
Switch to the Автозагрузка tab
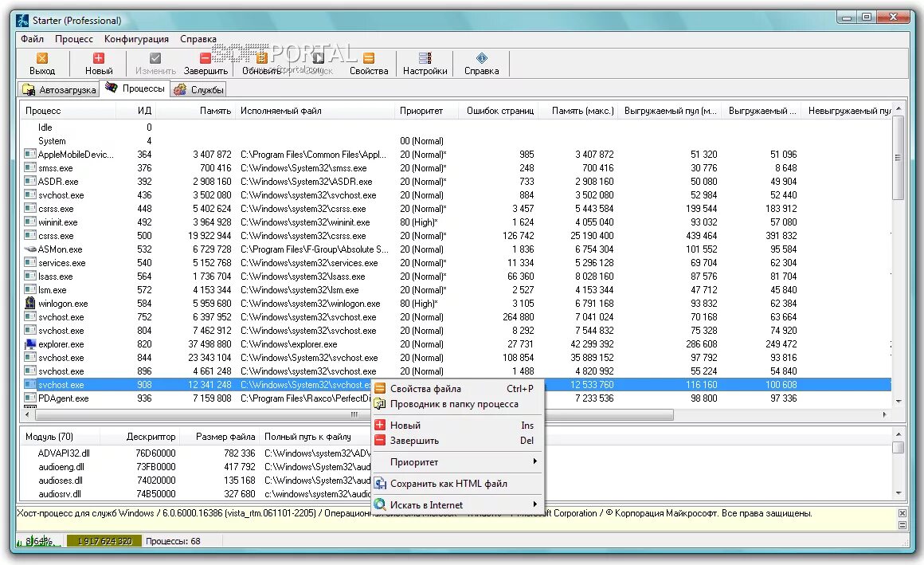pos(59,89)
